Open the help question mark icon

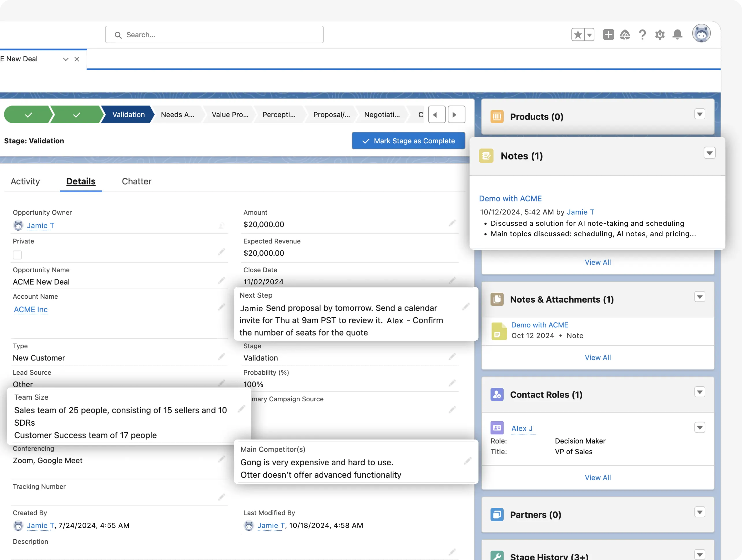[642, 35]
